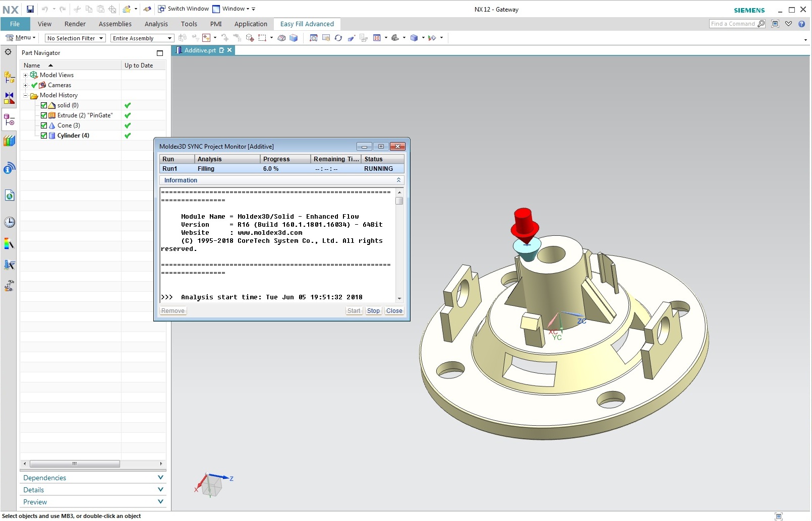Image resolution: width=812 pixels, height=521 pixels.
Task: Collapse the Model History tree node
Action: 25,95
